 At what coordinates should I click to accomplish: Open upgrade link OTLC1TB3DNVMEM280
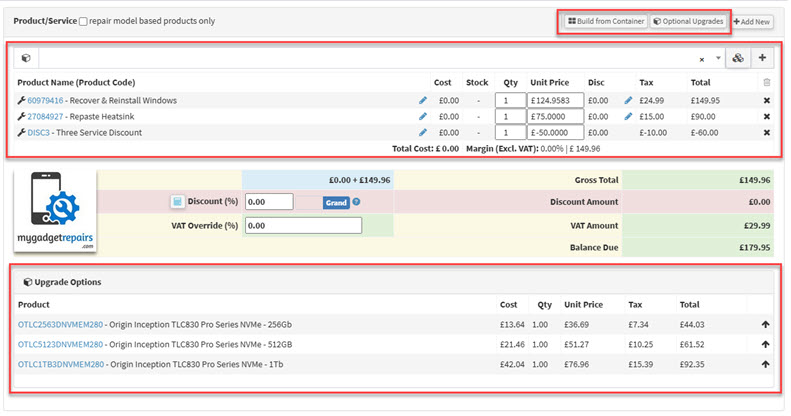(x=61, y=364)
